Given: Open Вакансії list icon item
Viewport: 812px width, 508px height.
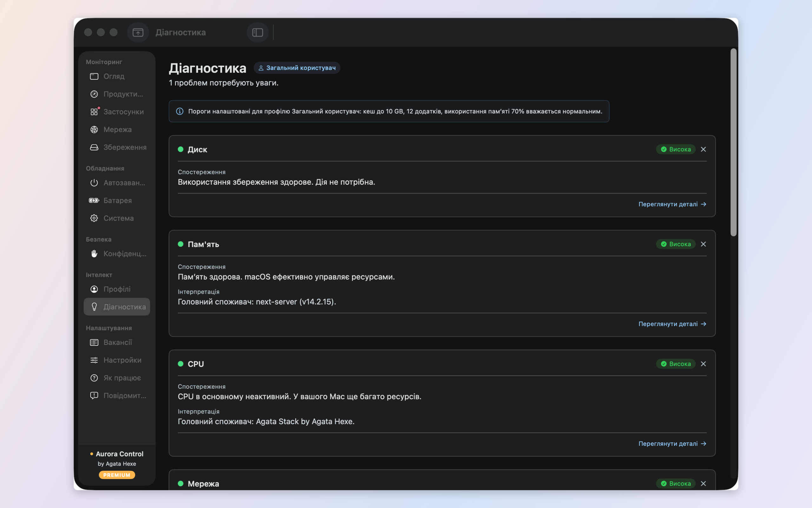Looking at the screenshot, I should (117, 342).
